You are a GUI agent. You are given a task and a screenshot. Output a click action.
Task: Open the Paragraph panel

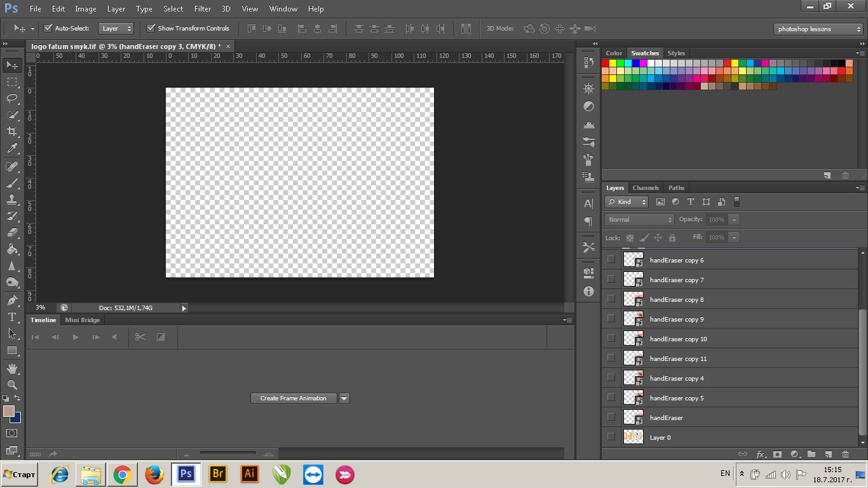(588, 220)
